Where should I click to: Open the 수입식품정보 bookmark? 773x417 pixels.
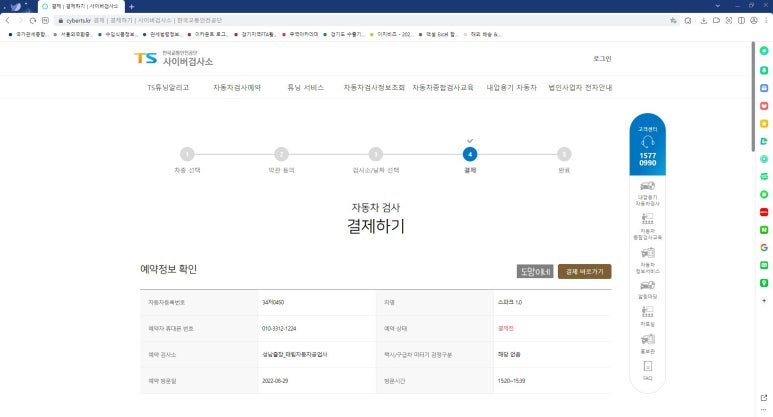coord(117,35)
